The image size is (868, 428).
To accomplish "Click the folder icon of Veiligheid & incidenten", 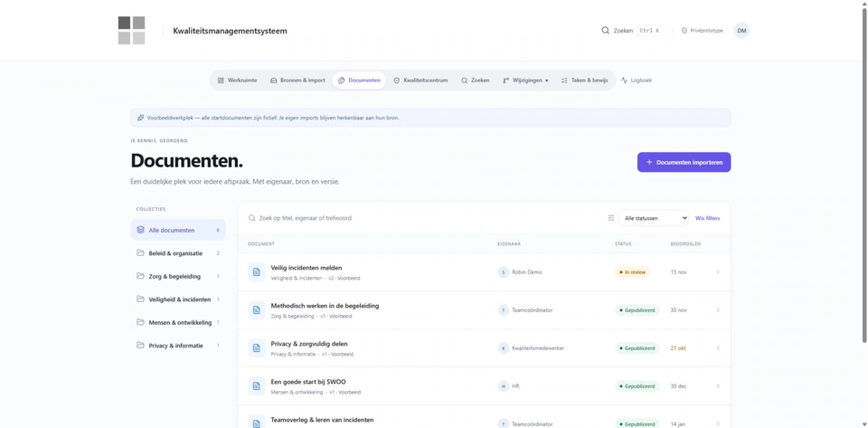I will pos(140,299).
